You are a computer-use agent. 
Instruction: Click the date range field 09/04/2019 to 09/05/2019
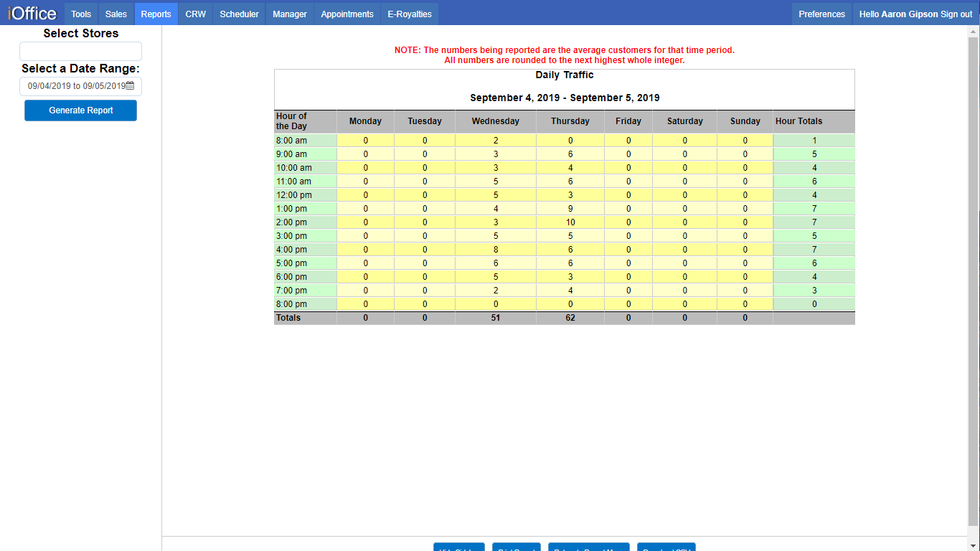(80, 86)
